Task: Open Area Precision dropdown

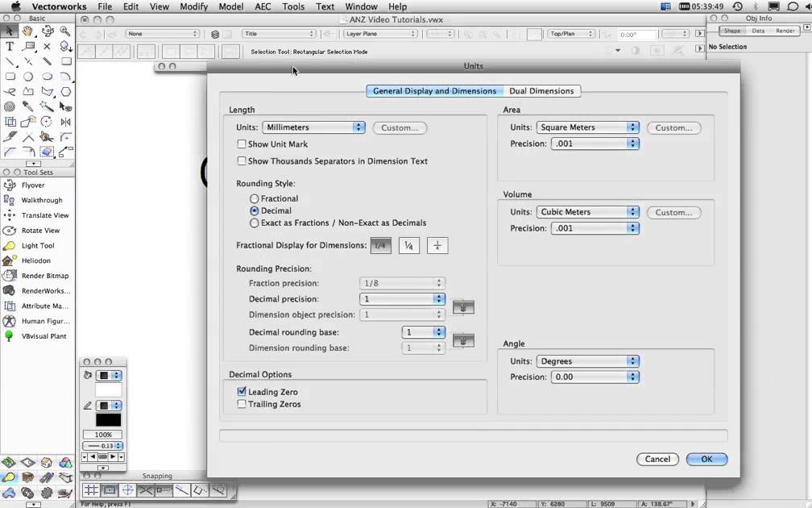Action: point(595,144)
